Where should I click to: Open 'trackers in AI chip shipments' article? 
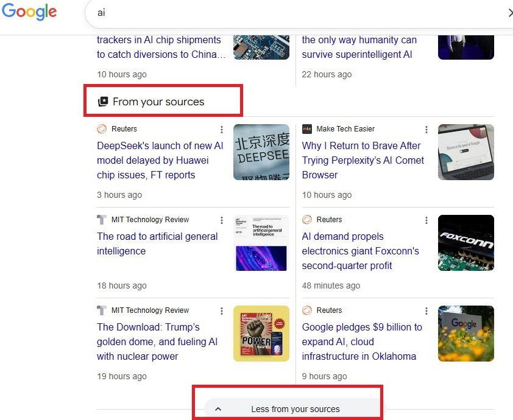161,47
